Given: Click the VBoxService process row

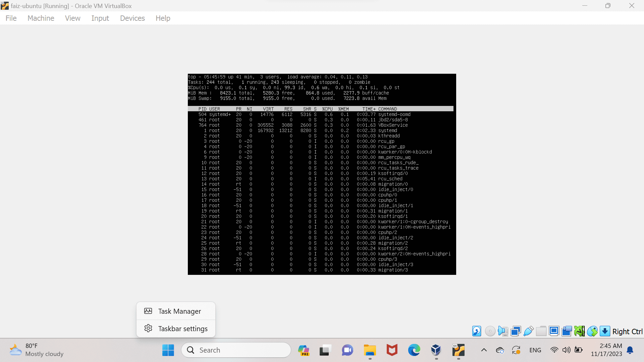Looking at the screenshot, I should (321, 125).
